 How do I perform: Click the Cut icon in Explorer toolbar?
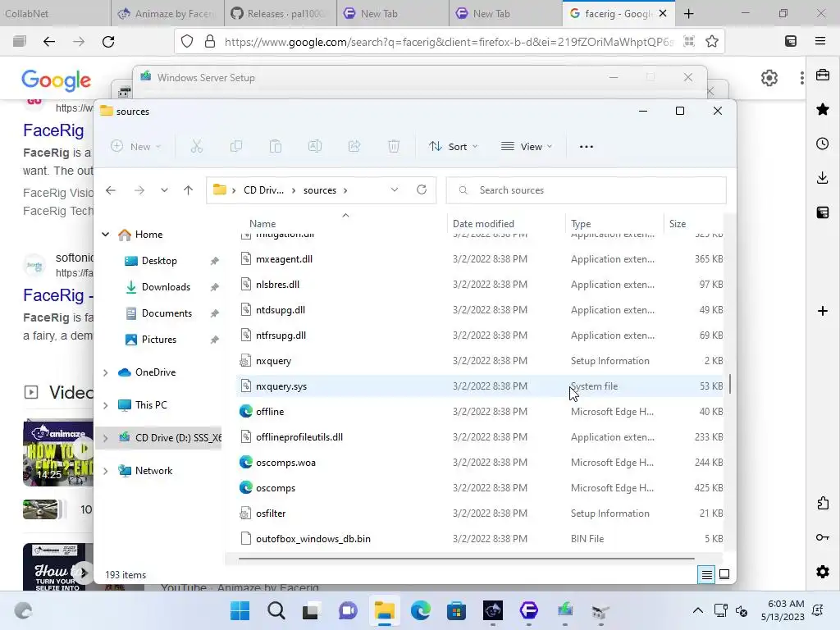197,146
